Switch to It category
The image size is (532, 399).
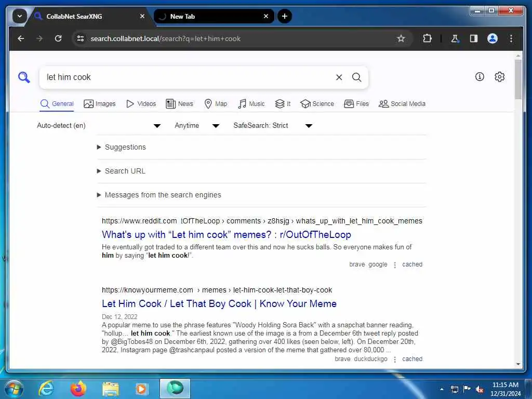[x=283, y=104]
